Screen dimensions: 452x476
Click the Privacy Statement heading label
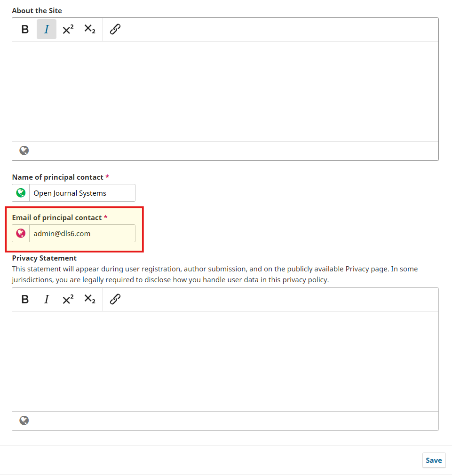[44, 258]
